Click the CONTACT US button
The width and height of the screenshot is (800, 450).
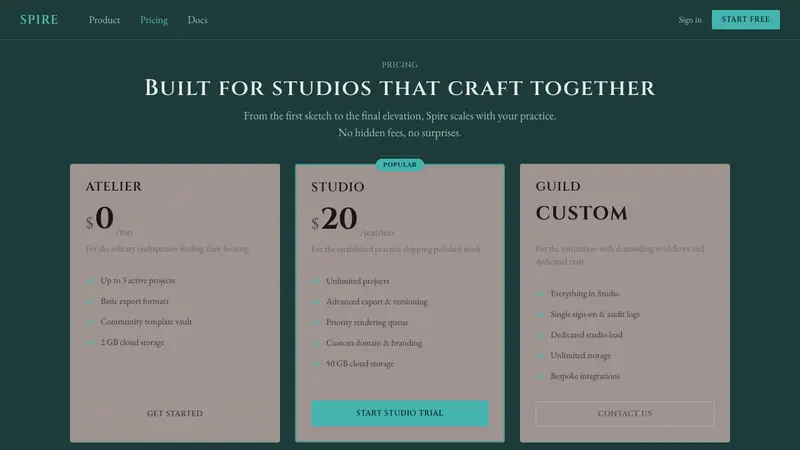pyautogui.click(x=624, y=413)
